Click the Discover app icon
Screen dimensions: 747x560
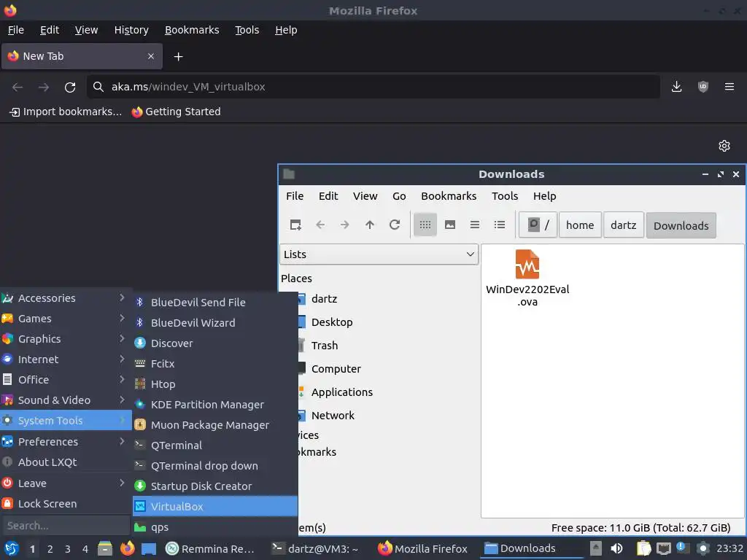140,343
